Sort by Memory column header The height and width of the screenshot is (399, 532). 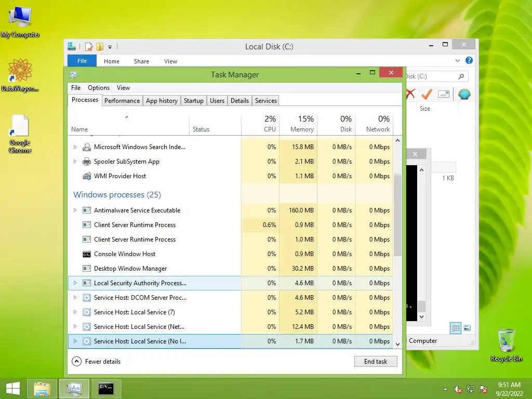coord(298,124)
